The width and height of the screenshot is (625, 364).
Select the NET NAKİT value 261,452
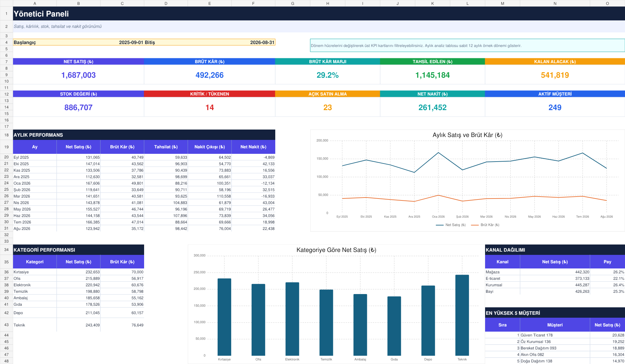tap(432, 107)
